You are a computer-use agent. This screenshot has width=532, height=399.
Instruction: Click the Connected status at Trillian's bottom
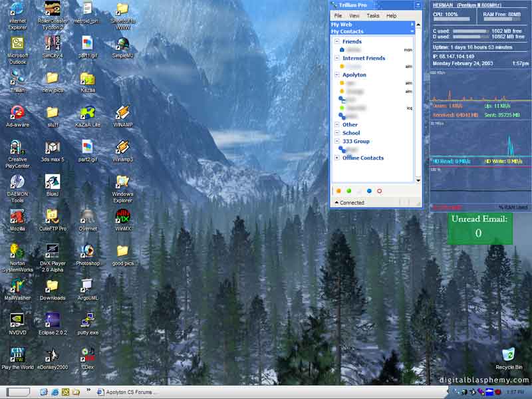click(x=351, y=203)
